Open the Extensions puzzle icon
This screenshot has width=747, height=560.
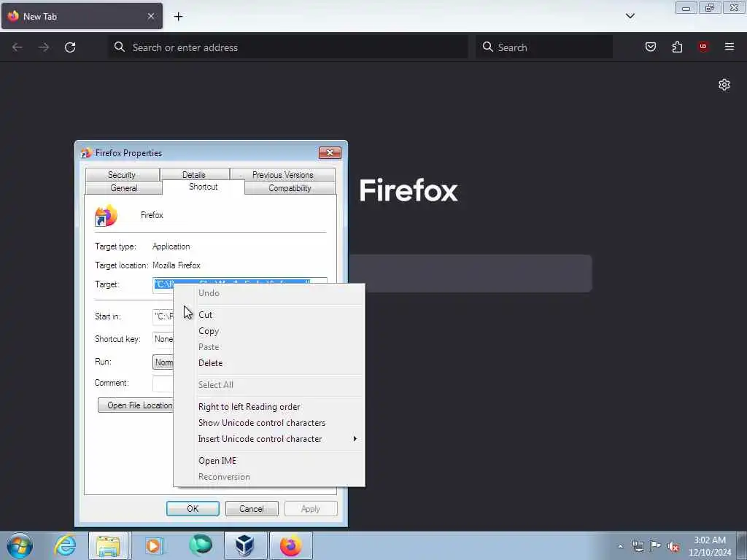click(677, 47)
